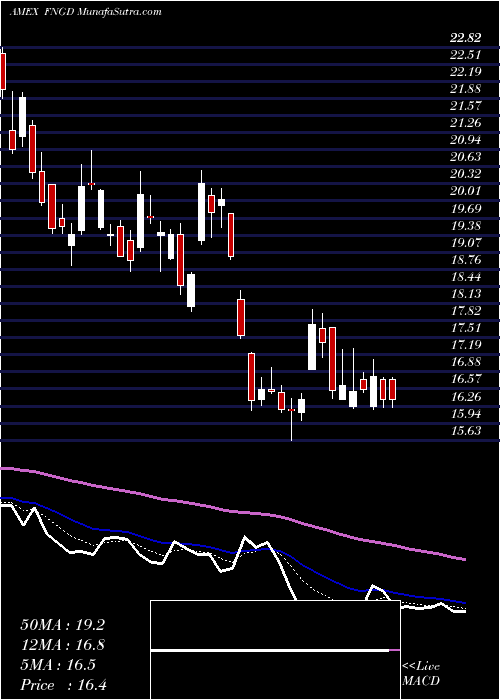
Task: Click the 5MA : 16.5 readout
Action: (x=58, y=665)
